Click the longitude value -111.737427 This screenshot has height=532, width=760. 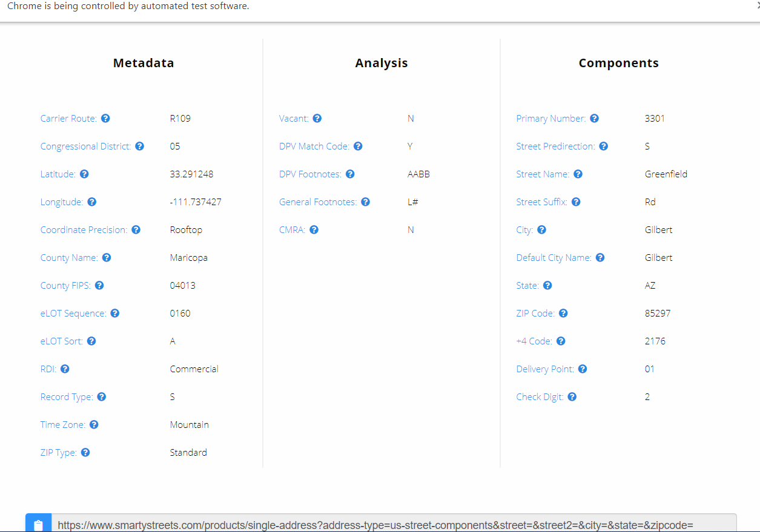point(196,202)
